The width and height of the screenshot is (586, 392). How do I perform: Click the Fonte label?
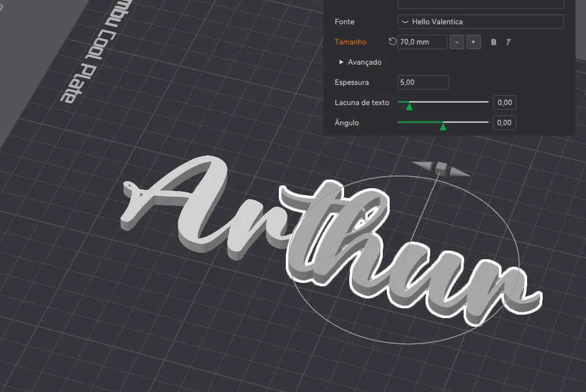(345, 22)
